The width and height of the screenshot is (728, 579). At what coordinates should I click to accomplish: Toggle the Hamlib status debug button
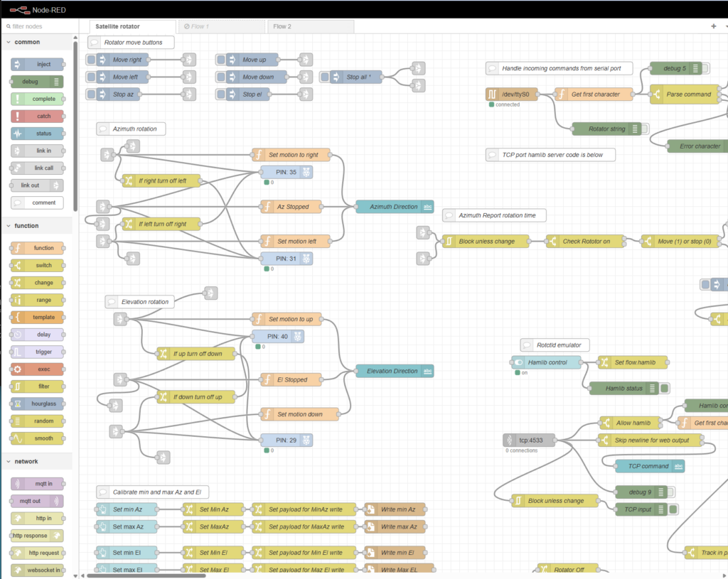(x=665, y=389)
